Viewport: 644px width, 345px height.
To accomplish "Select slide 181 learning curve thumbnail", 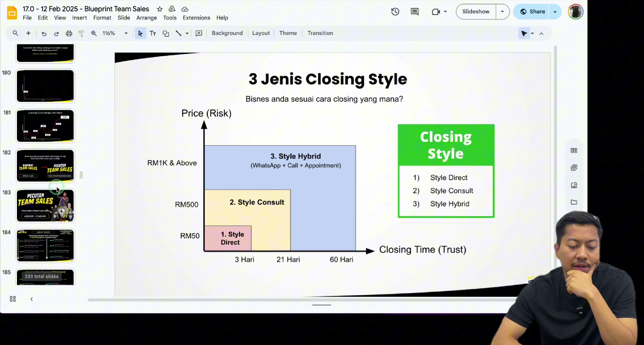I will click(45, 126).
